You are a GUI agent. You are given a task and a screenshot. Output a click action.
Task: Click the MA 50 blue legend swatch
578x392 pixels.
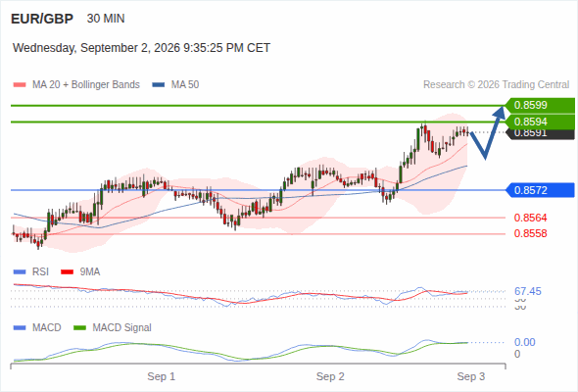click(159, 85)
